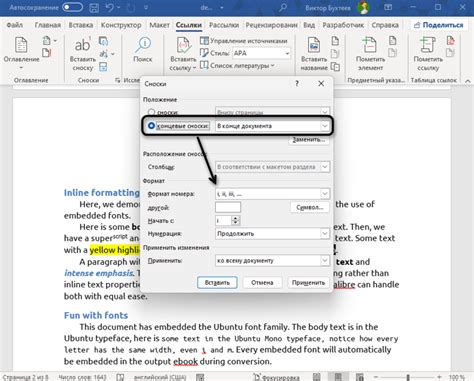Click the Отмена button

tap(262, 282)
